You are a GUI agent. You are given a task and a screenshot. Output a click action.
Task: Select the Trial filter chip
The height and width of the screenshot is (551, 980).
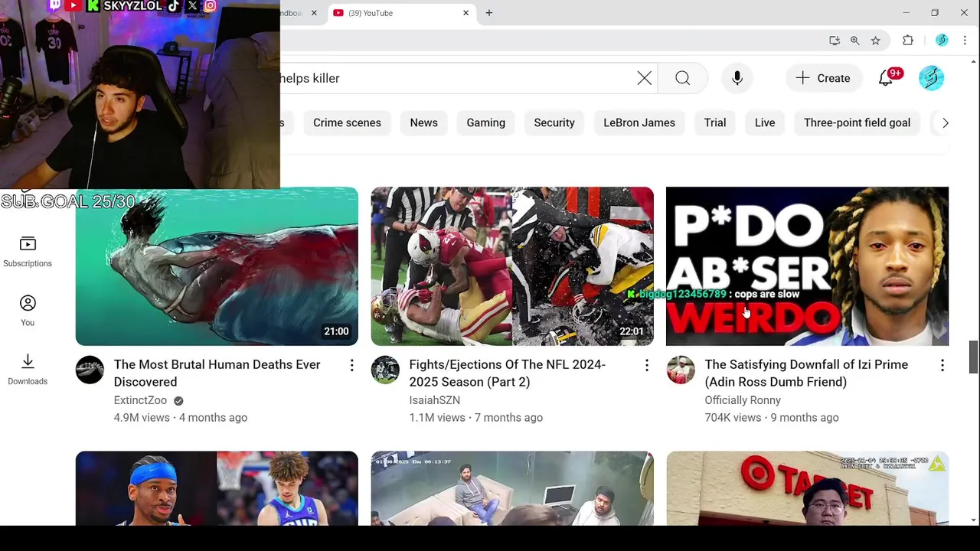715,122
